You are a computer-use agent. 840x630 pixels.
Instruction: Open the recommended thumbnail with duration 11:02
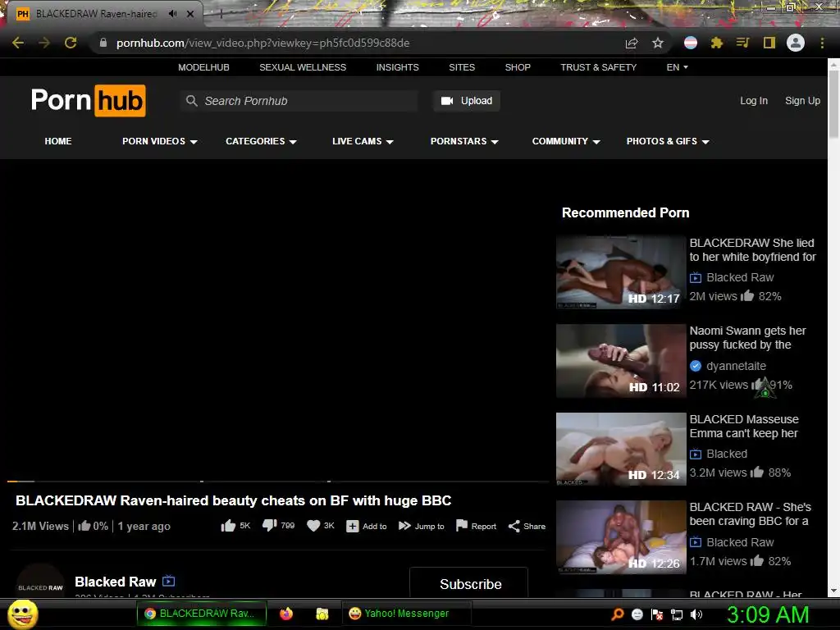(x=621, y=361)
